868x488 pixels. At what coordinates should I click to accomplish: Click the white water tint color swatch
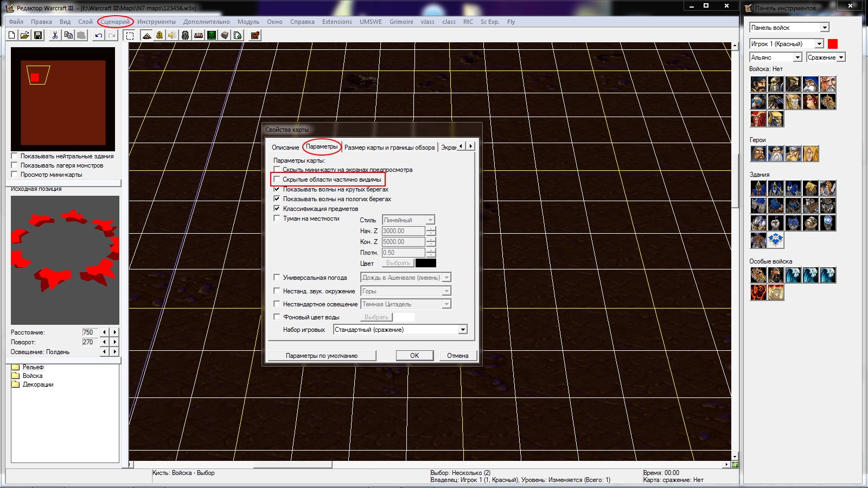(x=404, y=317)
